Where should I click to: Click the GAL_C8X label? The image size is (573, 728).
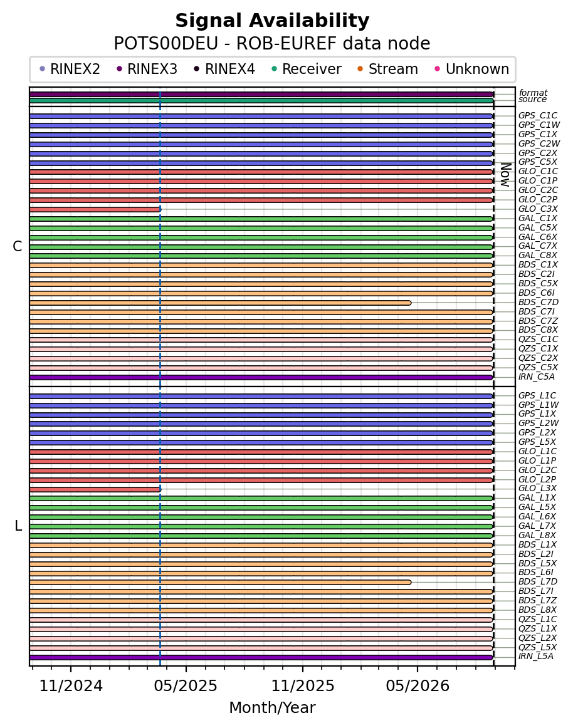click(538, 256)
